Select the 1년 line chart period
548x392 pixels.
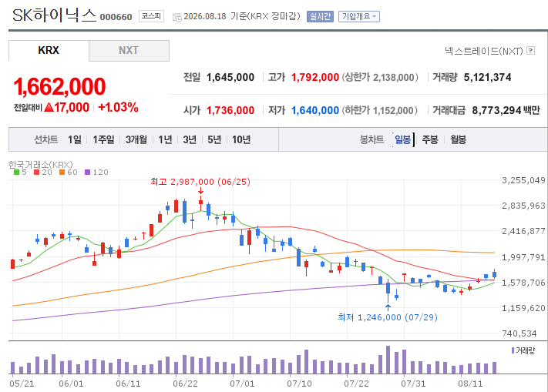coord(165,139)
